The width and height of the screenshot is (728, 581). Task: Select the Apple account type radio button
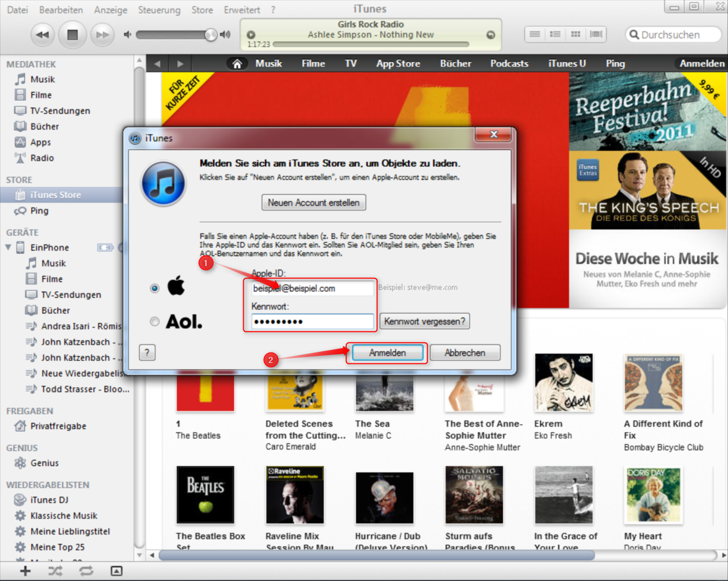[155, 288]
